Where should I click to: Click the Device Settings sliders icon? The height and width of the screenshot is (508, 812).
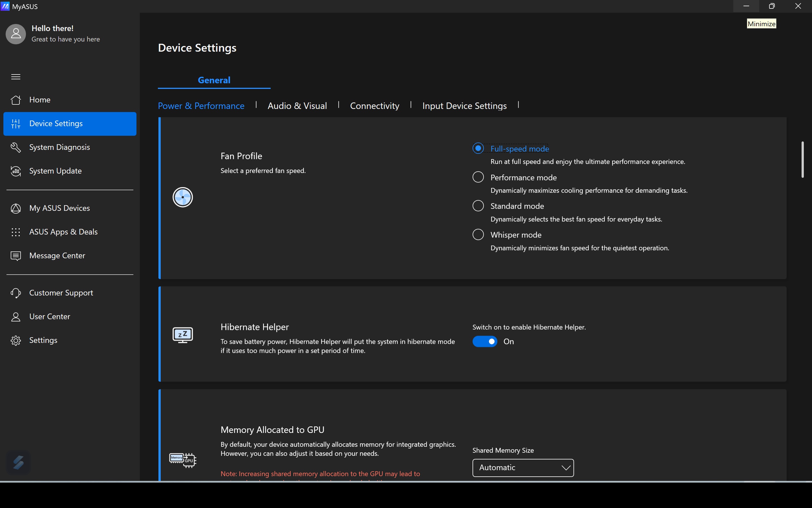[16, 124]
